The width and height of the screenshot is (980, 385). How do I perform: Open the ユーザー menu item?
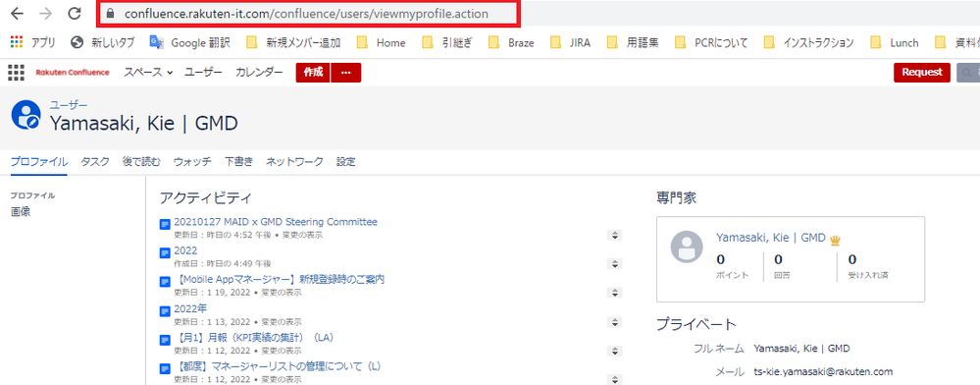coord(203,73)
